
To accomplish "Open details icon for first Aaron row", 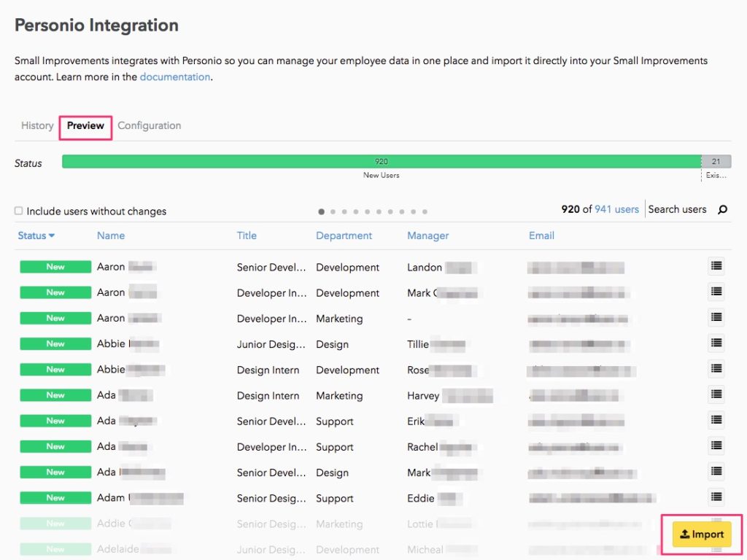I will point(716,266).
